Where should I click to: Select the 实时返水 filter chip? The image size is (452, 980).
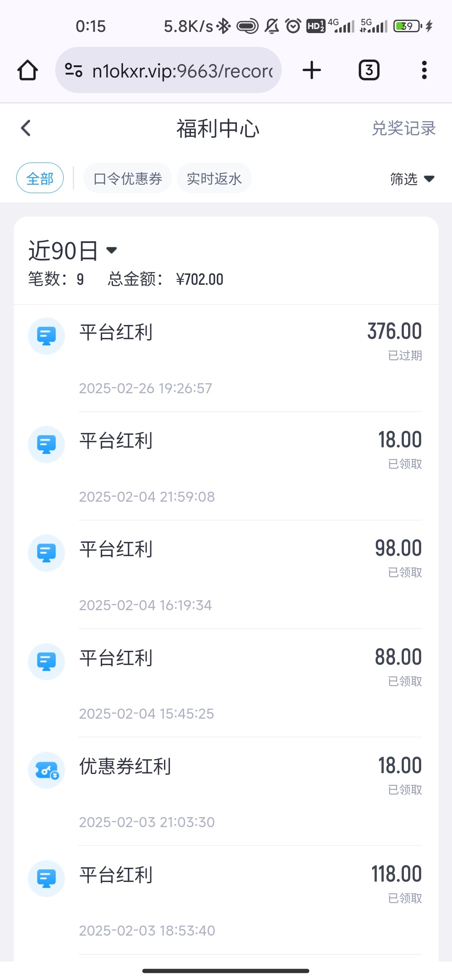214,178
